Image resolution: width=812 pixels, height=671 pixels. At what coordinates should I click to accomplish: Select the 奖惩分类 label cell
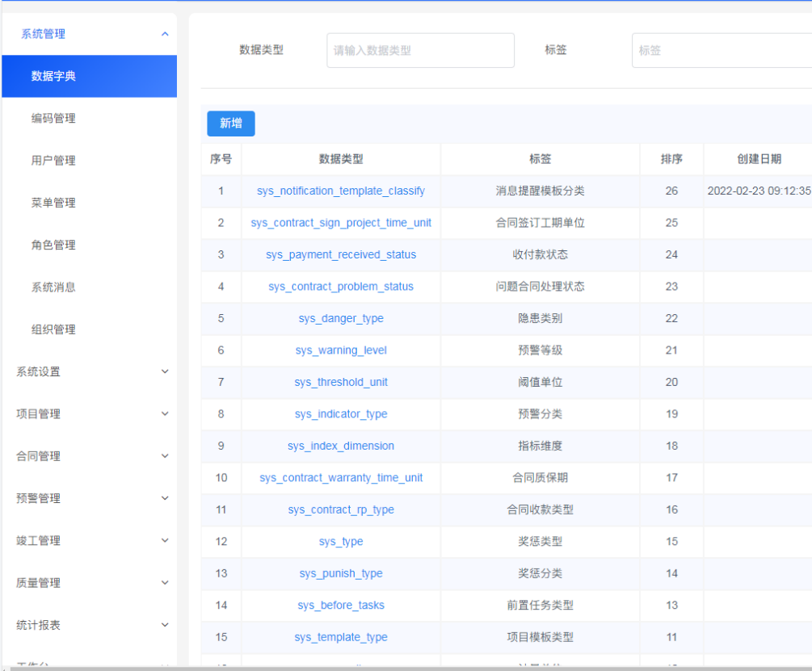coord(541,573)
